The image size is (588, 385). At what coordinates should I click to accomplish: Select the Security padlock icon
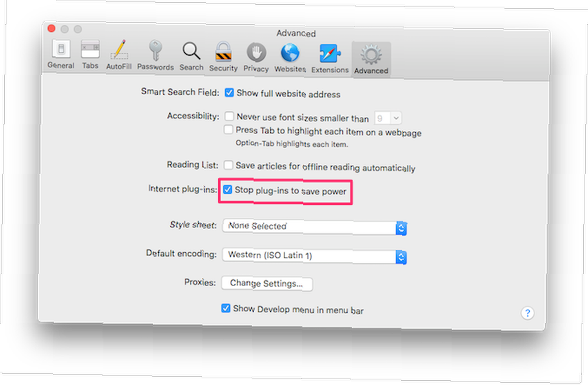point(223,57)
